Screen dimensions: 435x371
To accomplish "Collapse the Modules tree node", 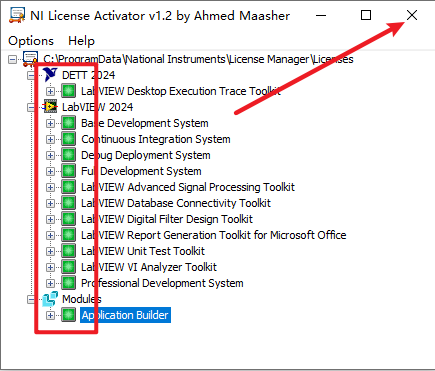I will 31,299.
